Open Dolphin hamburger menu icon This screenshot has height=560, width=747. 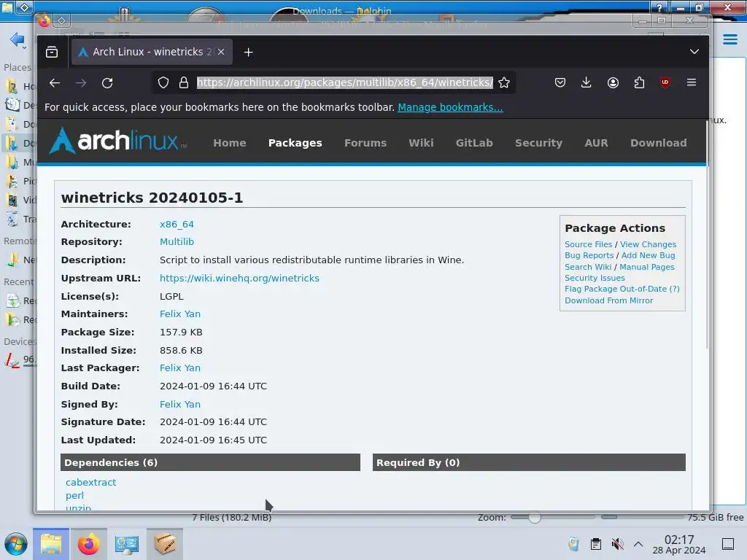pos(729,39)
